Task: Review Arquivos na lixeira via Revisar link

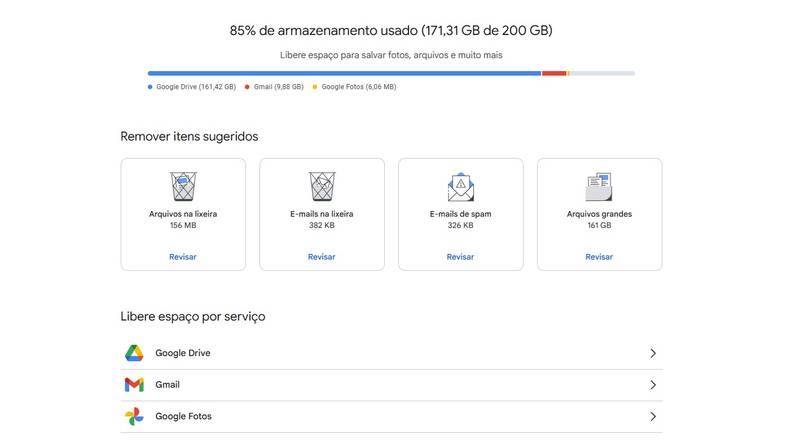Action: (183, 257)
